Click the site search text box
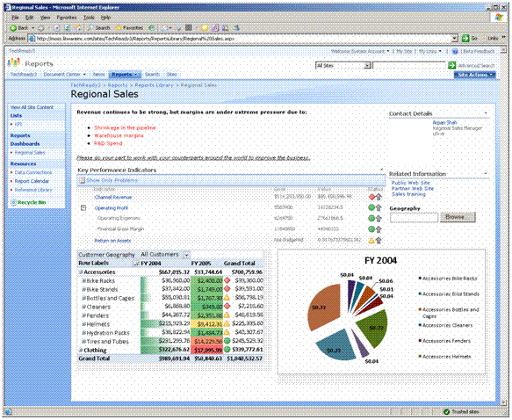The image size is (512, 420). (409, 66)
